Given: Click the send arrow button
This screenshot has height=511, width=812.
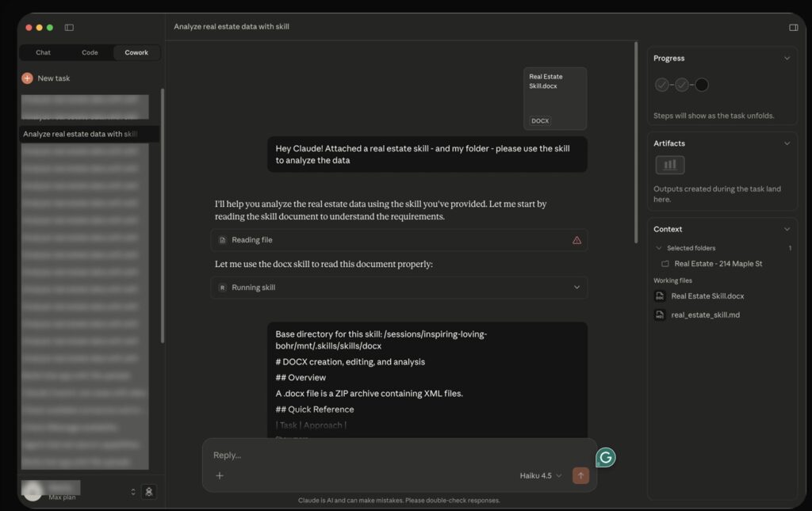Looking at the screenshot, I should coord(580,475).
